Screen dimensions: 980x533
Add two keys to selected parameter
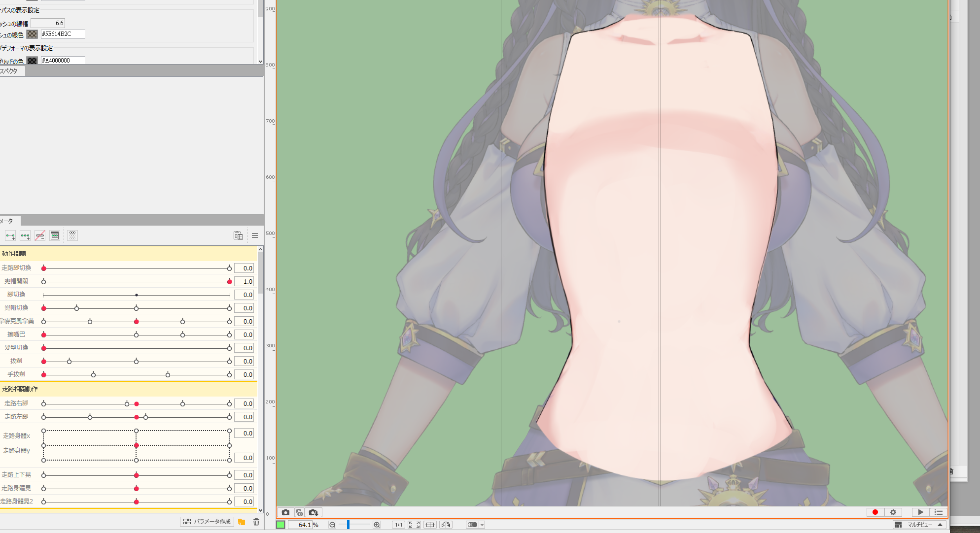[10, 235]
